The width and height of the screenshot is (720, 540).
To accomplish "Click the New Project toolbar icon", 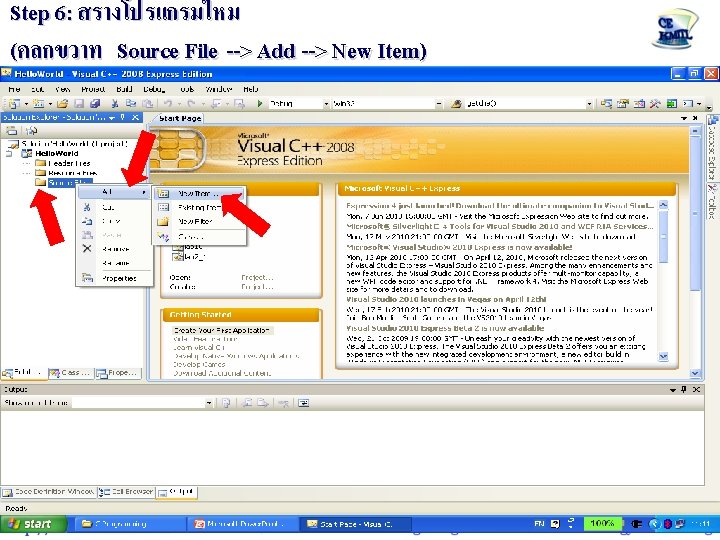I will [14, 104].
